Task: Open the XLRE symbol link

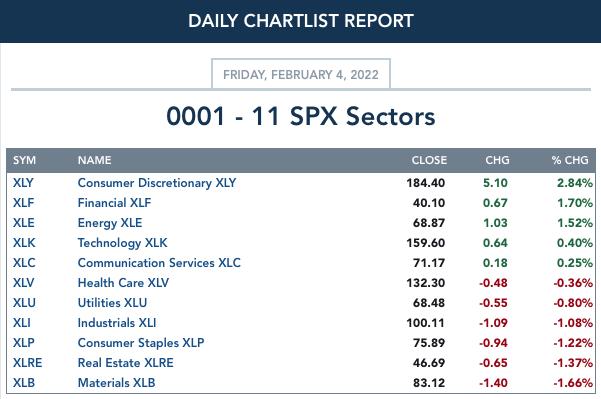Action: (27, 363)
